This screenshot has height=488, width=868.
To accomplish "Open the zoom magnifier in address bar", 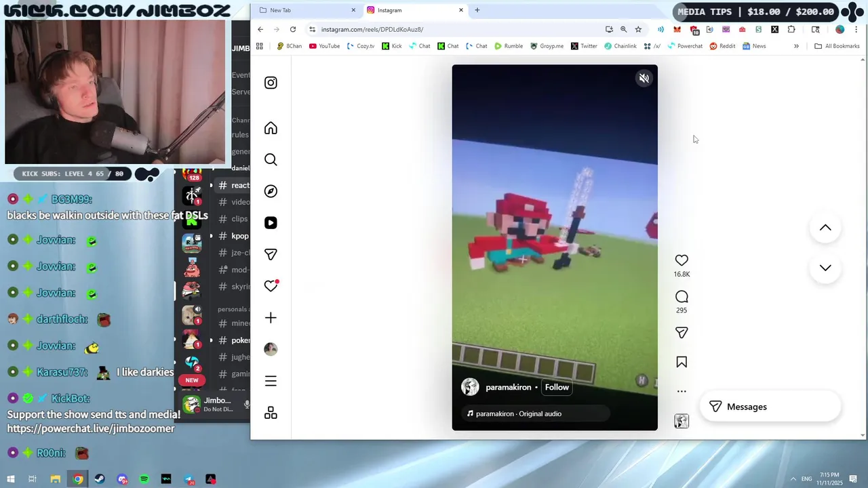I will coord(623,29).
